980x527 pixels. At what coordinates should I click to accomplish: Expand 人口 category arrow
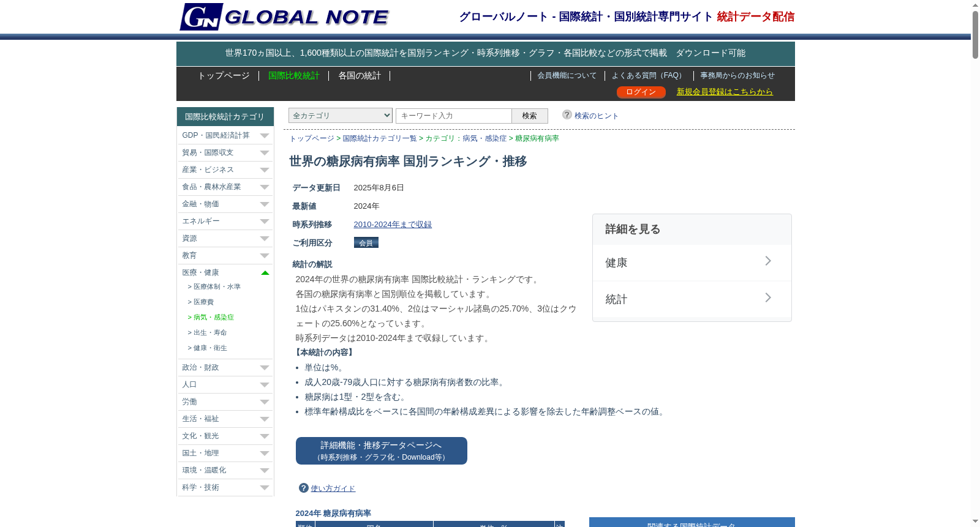tap(265, 385)
